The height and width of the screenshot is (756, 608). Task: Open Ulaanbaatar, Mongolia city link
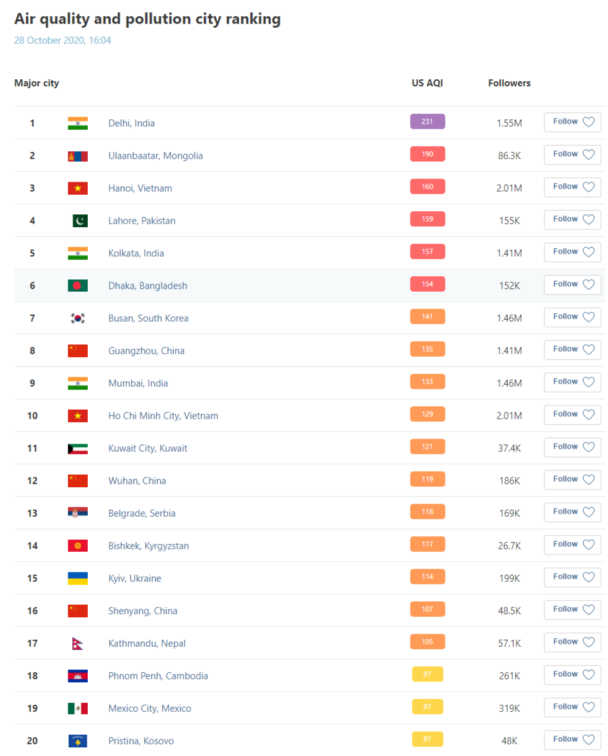[x=155, y=156]
